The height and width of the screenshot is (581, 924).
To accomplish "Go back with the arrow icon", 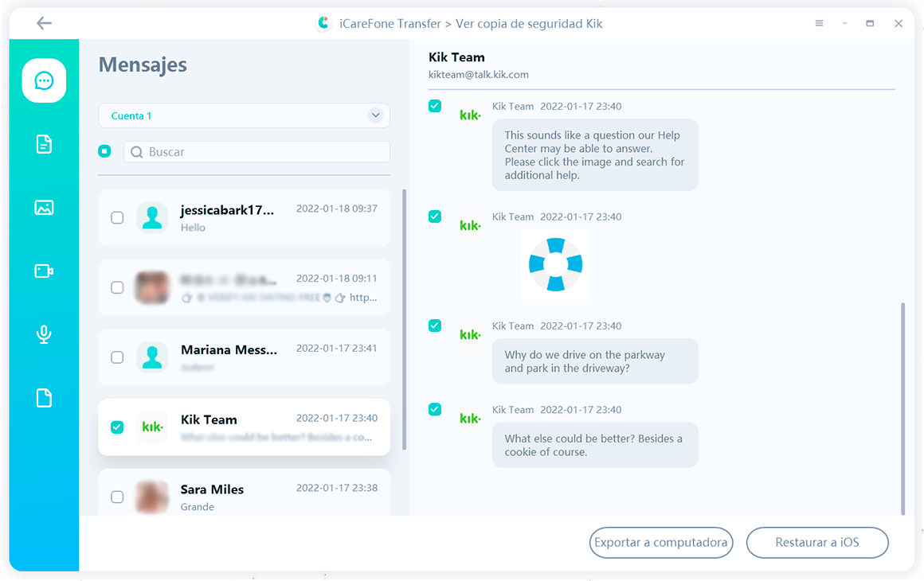I will [44, 23].
